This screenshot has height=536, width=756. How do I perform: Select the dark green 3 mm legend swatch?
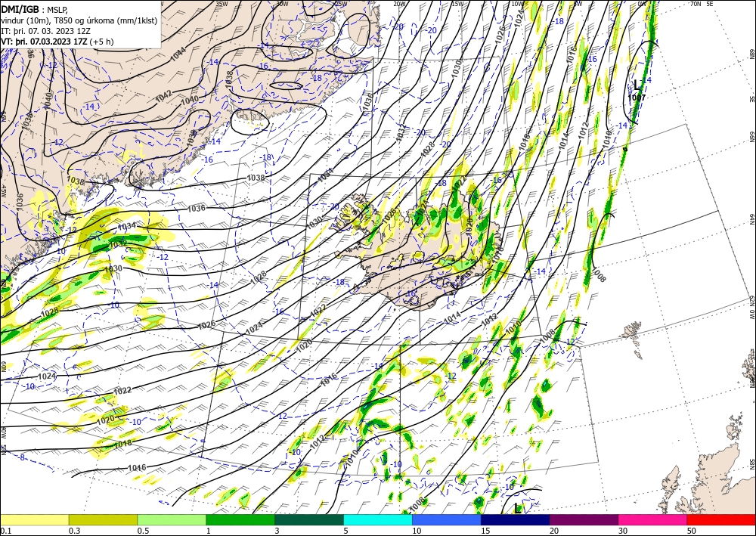[x=309, y=519]
